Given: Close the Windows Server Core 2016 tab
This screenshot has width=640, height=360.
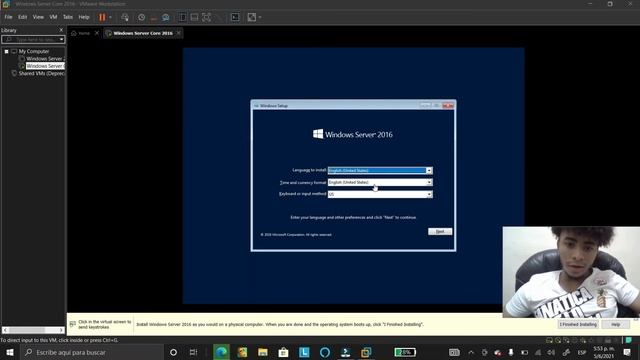Looking at the screenshot, I should (x=179, y=33).
